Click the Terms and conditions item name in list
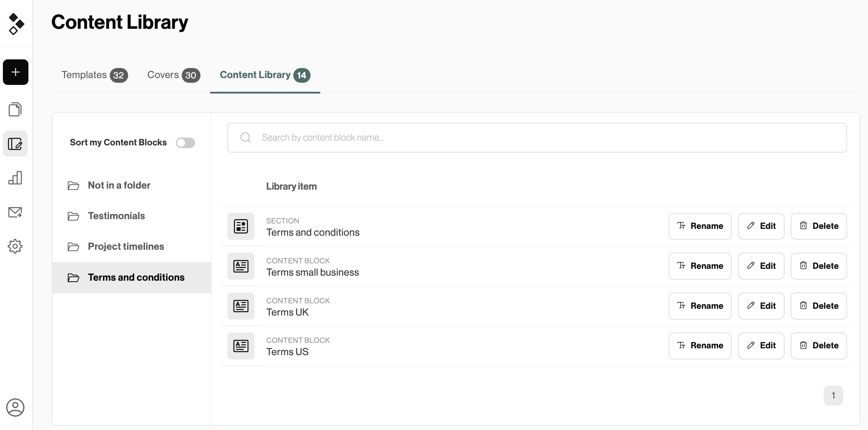Screen dimensions: 868x430 [x=313, y=232]
